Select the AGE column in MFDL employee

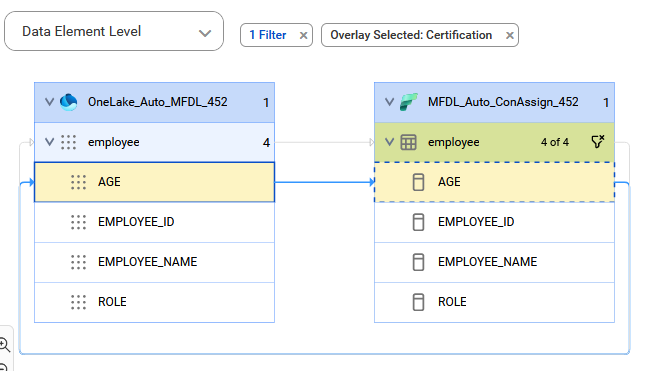coord(494,182)
